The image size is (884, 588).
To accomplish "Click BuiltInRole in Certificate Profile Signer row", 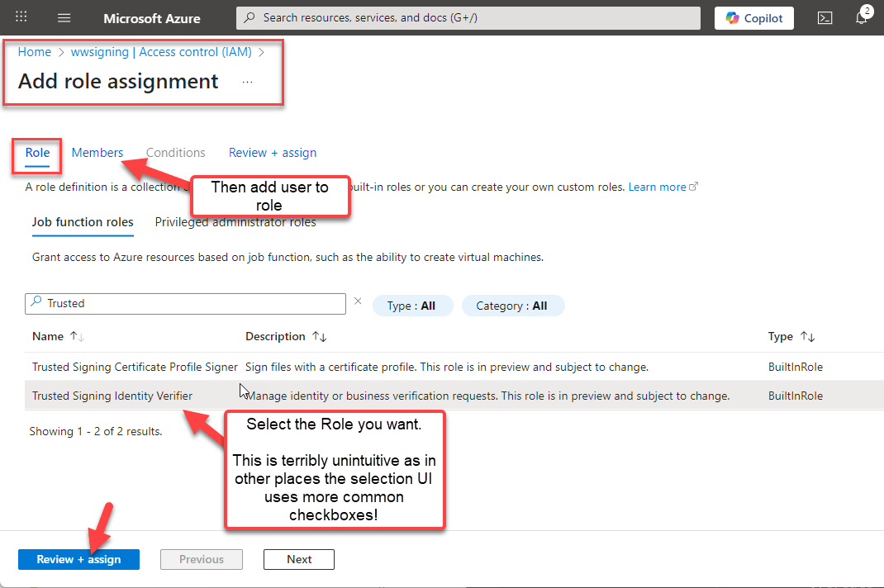I will coord(796,367).
